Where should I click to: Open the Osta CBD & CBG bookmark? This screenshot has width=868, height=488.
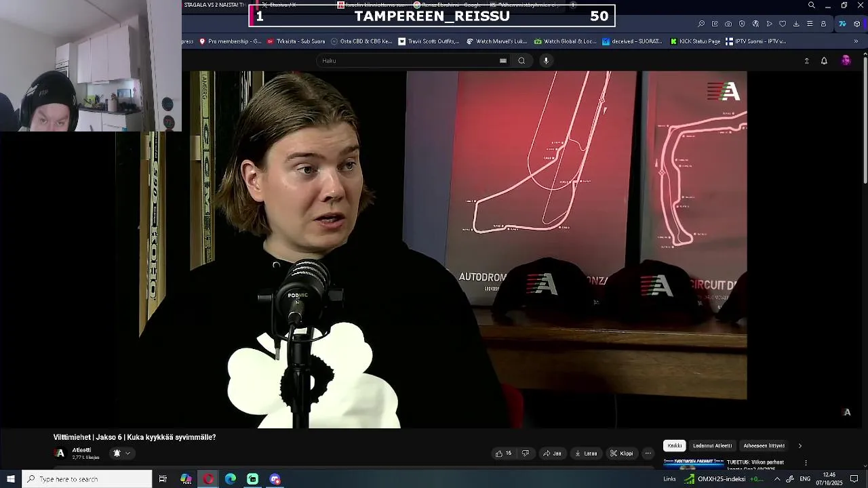pyautogui.click(x=361, y=41)
